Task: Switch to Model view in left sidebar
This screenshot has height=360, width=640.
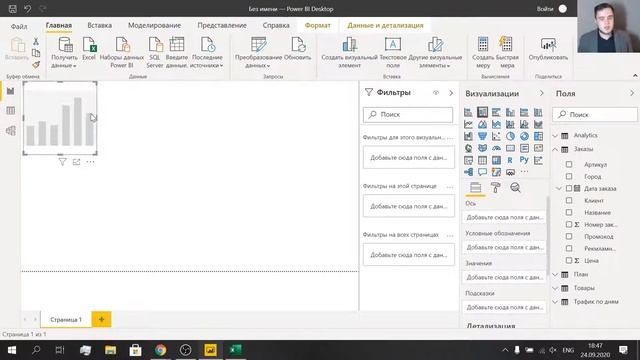Action: click(x=11, y=131)
